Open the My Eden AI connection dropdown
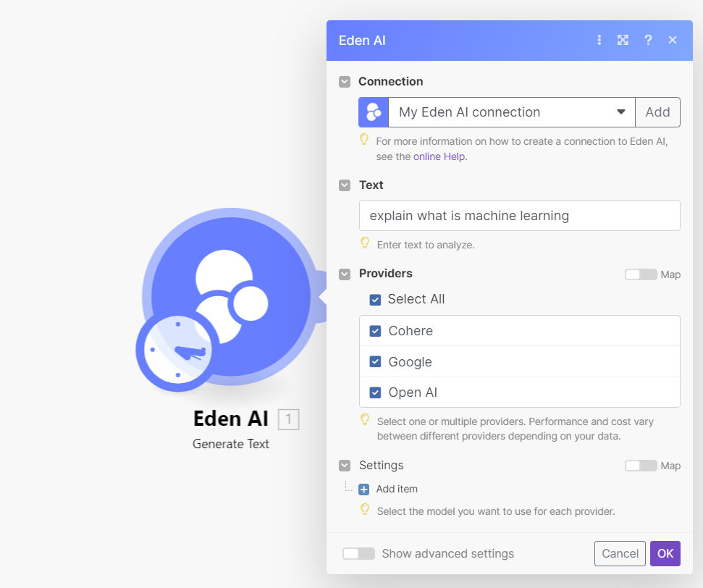 tap(620, 112)
